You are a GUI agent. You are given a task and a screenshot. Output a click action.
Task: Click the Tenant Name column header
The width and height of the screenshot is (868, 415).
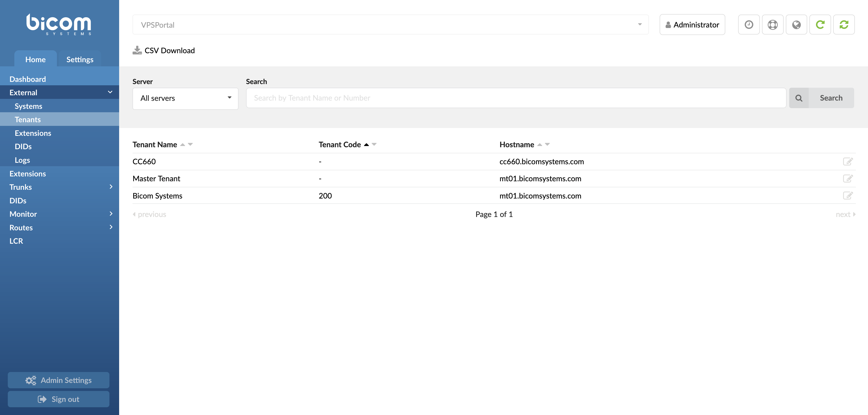coord(155,145)
